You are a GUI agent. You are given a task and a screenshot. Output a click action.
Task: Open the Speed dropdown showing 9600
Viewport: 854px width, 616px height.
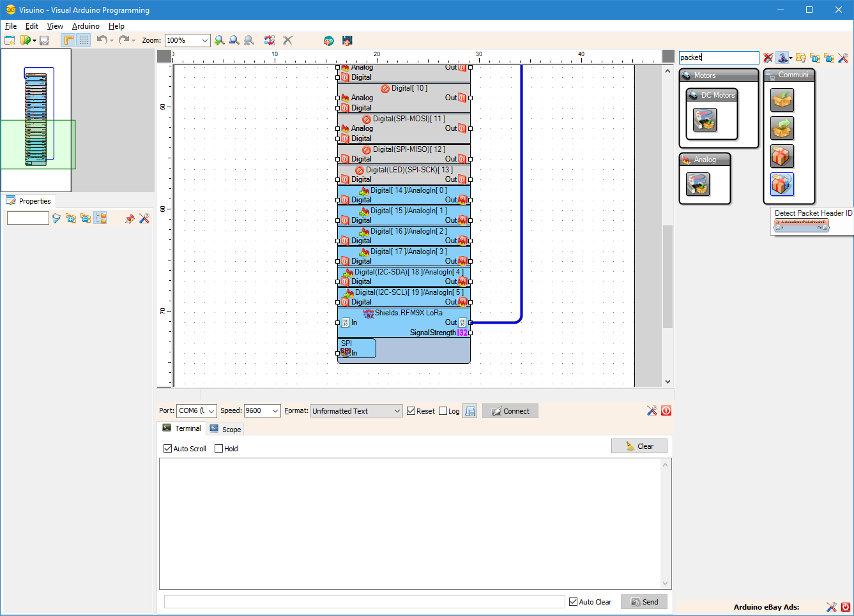click(277, 410)
